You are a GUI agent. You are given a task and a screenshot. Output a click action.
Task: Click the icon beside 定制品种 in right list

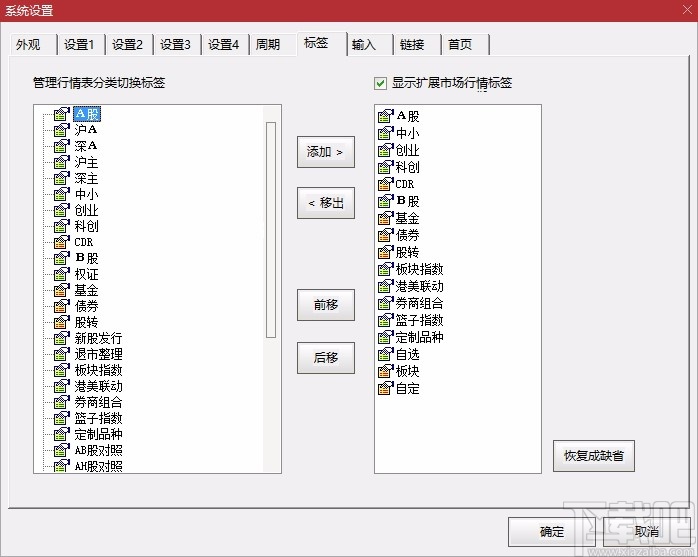tap(386, 337)
